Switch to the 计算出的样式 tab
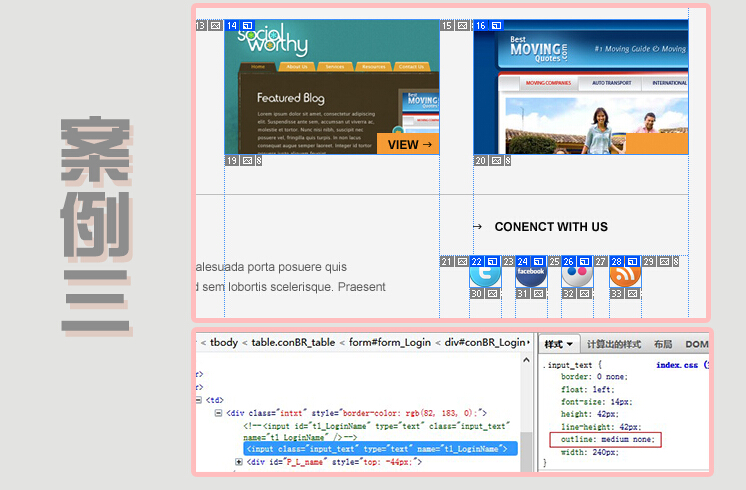Image resolution: width=746 pixels, height=490 pixels. (x=613, y=344)
